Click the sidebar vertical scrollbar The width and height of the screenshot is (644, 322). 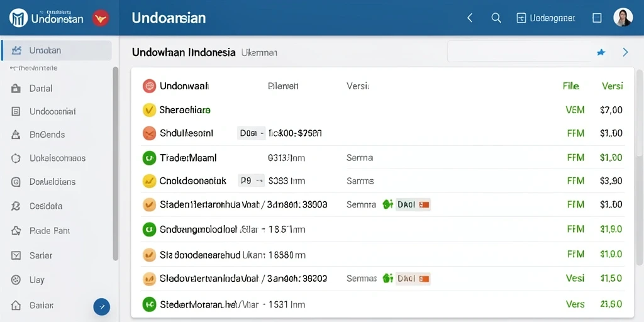click(x=116, y=163)
